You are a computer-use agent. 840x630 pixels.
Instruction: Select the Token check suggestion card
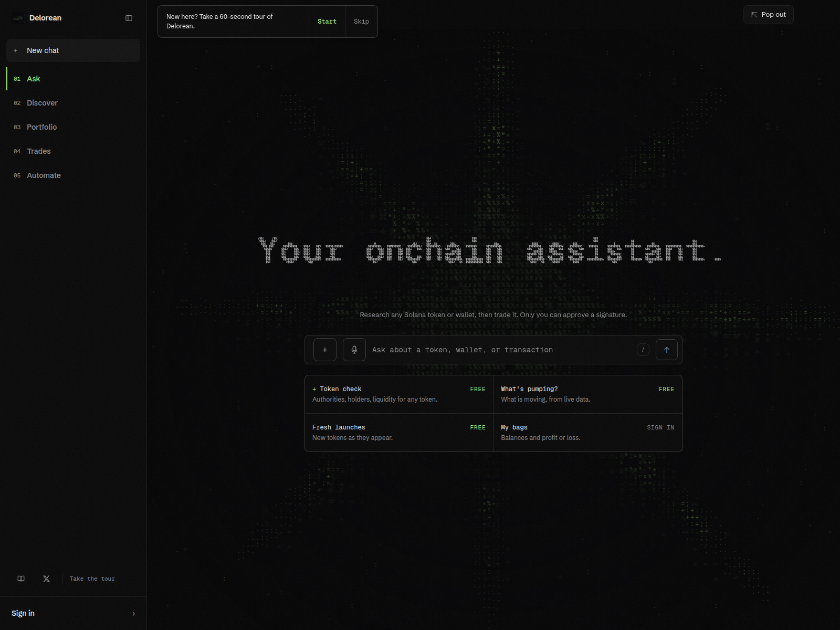tap(399, 394)
